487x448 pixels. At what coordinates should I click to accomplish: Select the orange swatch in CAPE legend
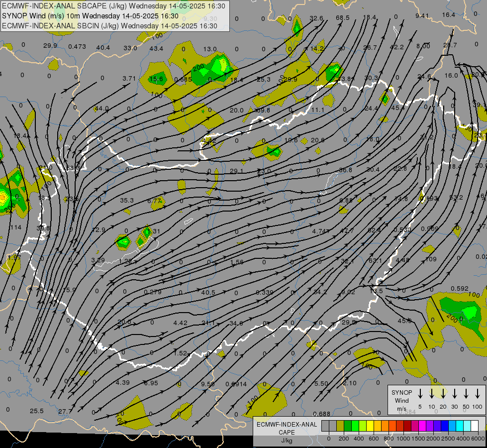385,426
